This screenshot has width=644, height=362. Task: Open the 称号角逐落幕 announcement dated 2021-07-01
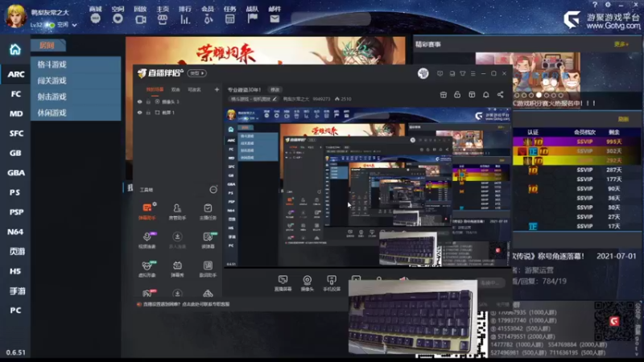pyautogui.click(x=575, y=256)
